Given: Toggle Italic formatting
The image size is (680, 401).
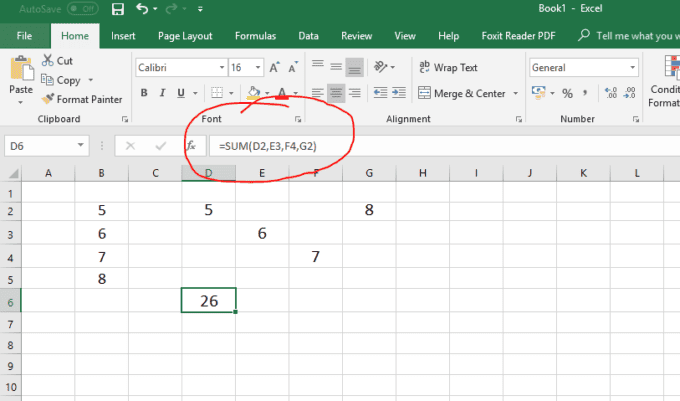Looking at the screenshot, I should click(x=162, y=93).
